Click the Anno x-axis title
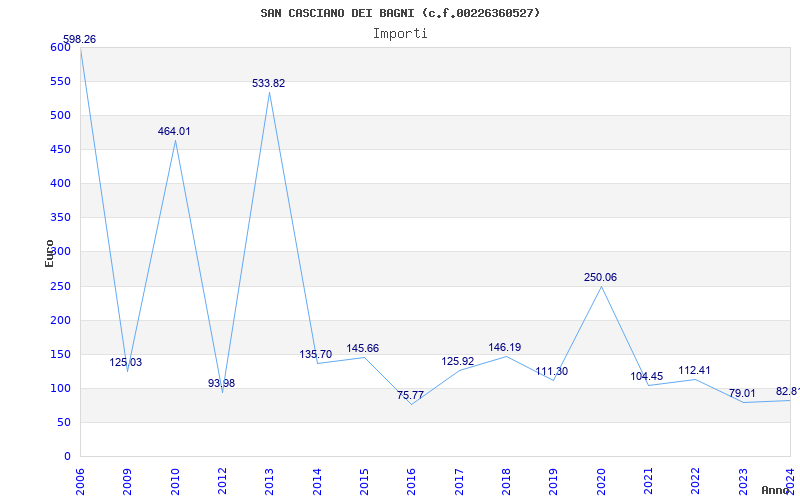 776,490
